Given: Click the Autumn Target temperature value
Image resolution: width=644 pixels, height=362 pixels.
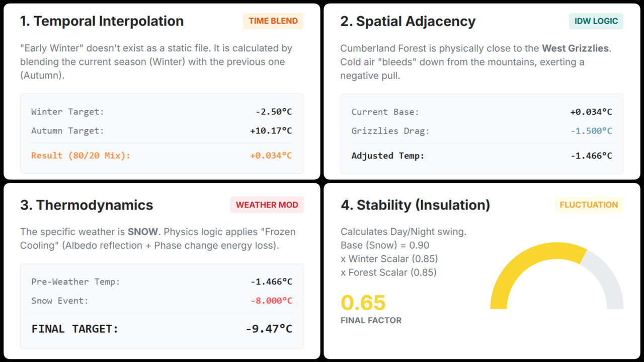Looking at the screenshot, I should coord(271,131).
